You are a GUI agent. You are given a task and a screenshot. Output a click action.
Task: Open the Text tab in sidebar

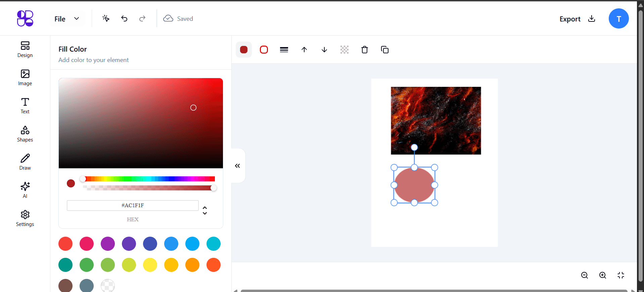point(25,106)
